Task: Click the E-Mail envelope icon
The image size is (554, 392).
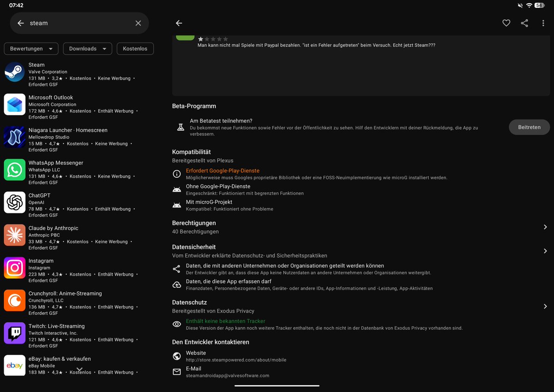Action: 176,372
